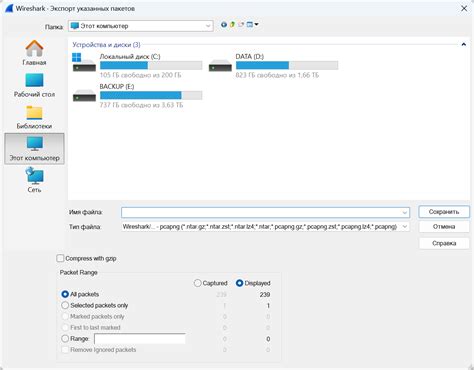The width and height of the screenshot is (474, 370).
Task: Click the Packet Range group label
Action: (79, 272)
